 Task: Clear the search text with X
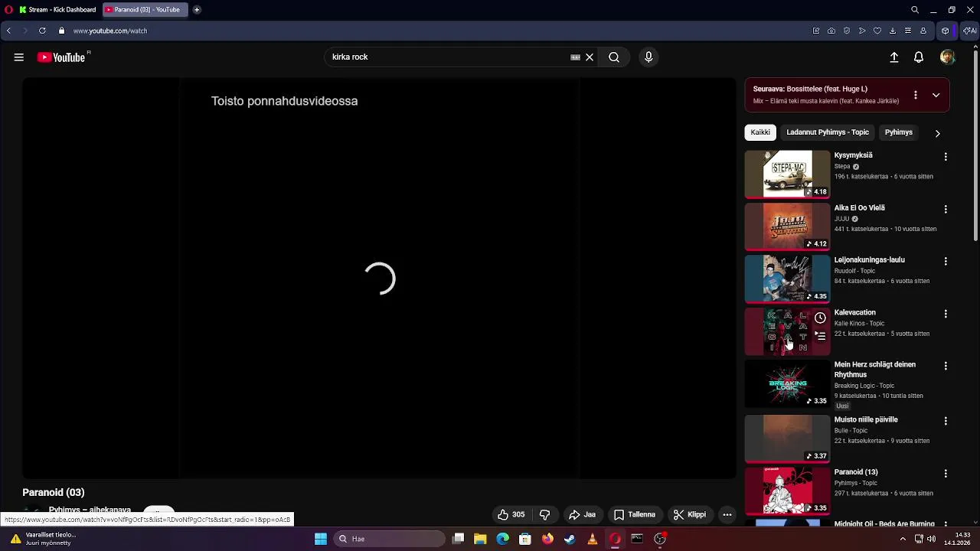tap(590, 57)
